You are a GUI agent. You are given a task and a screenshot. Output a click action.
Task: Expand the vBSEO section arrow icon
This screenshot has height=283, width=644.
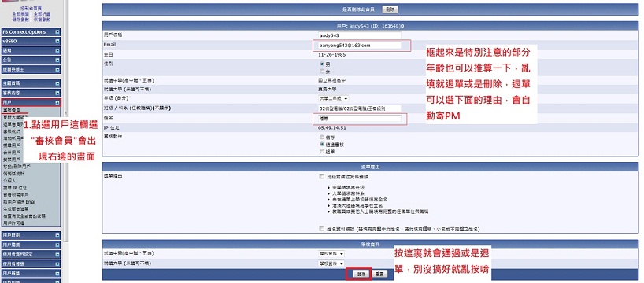click(57, 42)
